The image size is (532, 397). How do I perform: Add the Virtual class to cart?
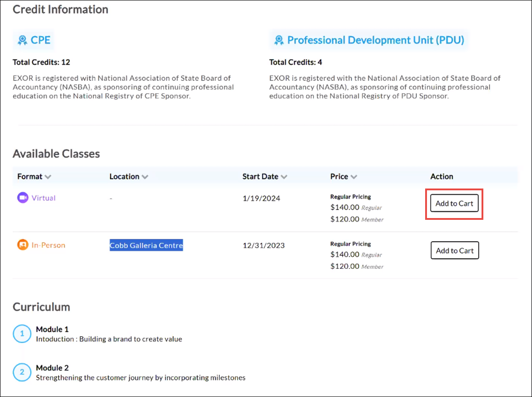[x=454, y=203]
